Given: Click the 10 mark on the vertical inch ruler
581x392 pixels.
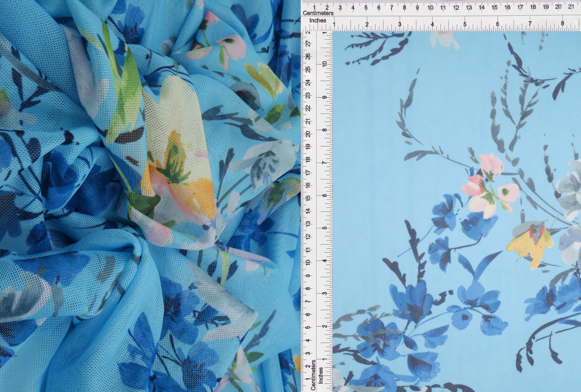Looking at the screenshot, I should tap(325, 64).
